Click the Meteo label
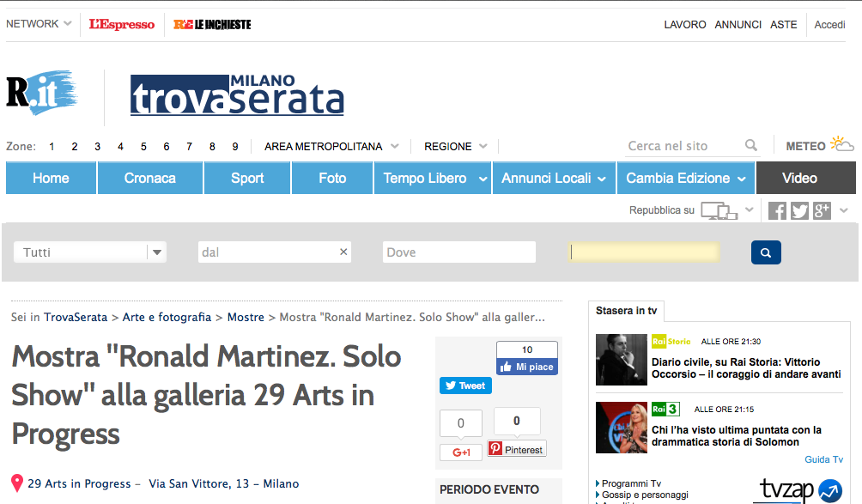 (805, 146)
